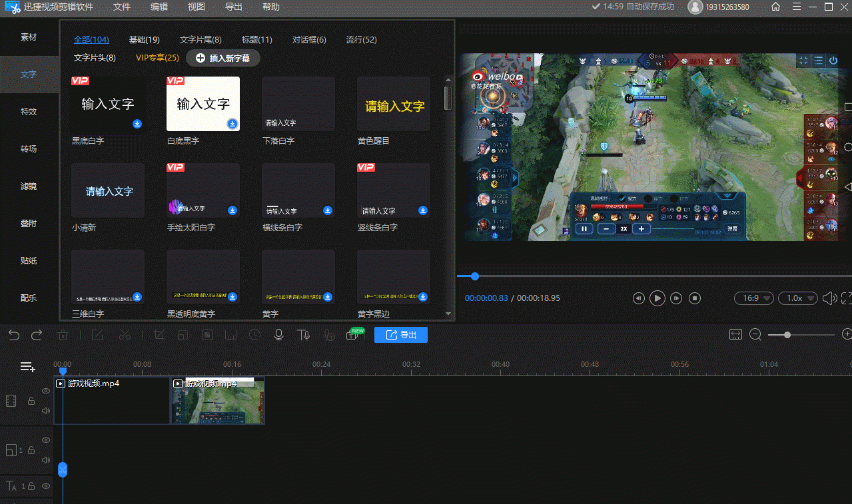Click the pencil edit icon in toolbar
Viewport: 852px width, 504px height.
click(x=97, y=335)
